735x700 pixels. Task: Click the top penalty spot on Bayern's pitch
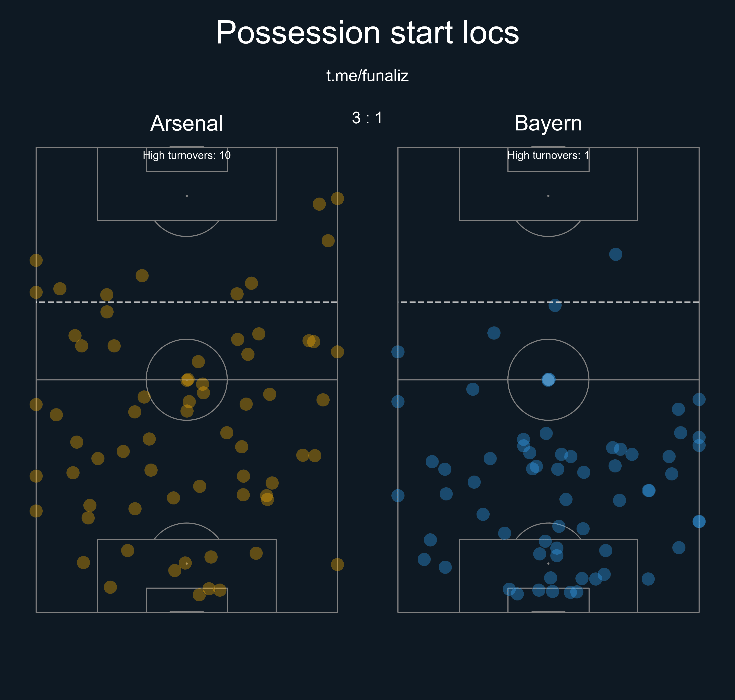(548, 196)
